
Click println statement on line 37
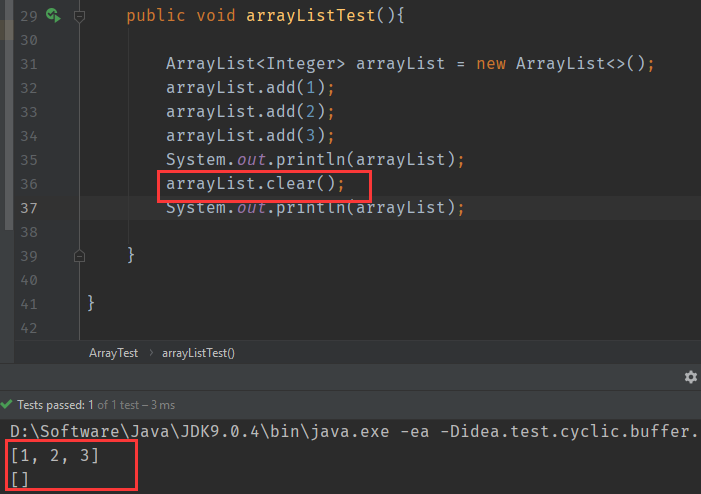tap(315, 208)
